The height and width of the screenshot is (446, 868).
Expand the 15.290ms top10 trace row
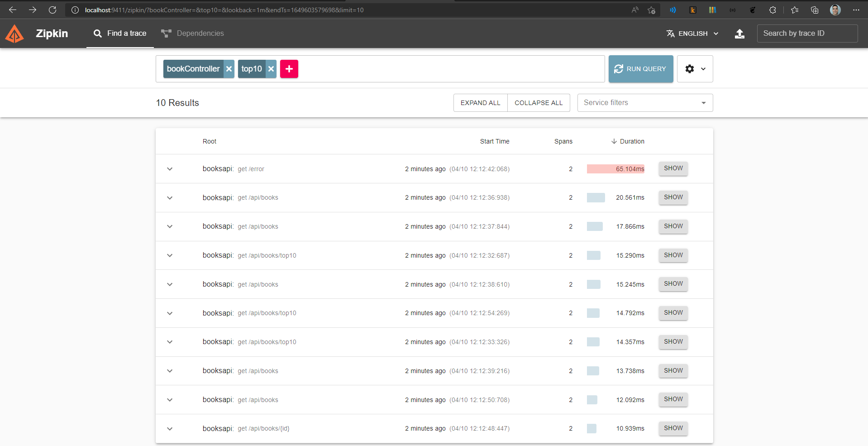170,255
